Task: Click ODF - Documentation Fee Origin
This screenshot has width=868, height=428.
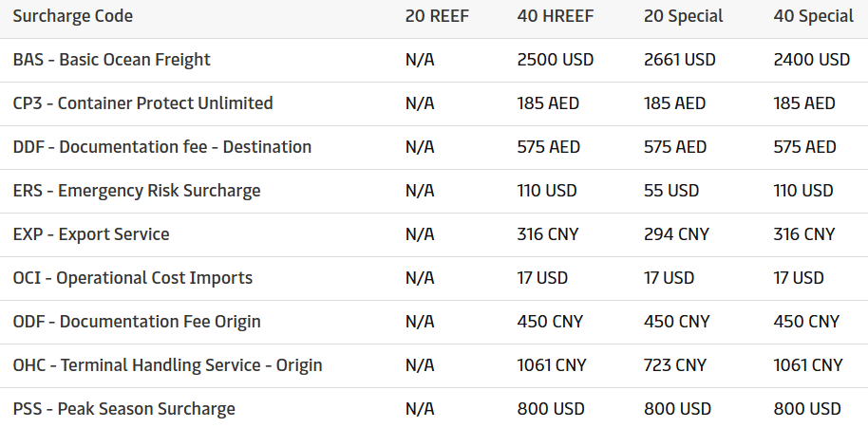Action: coord(137,322)
